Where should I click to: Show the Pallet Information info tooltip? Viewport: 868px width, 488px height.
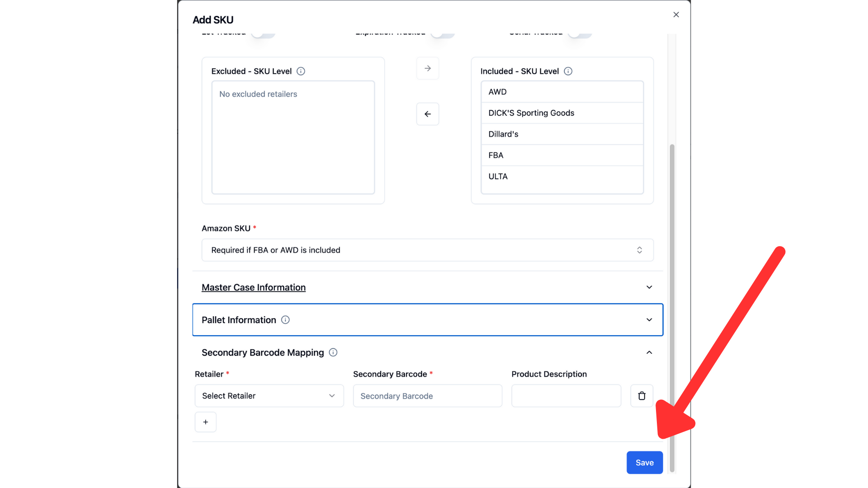pos(285,320)
